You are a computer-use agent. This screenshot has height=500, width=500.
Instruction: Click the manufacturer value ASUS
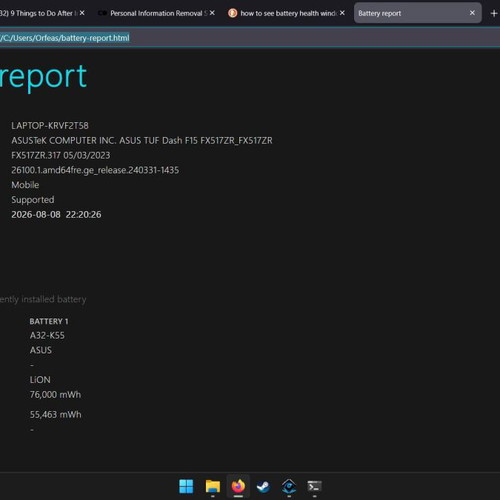[x=41, y=350]
